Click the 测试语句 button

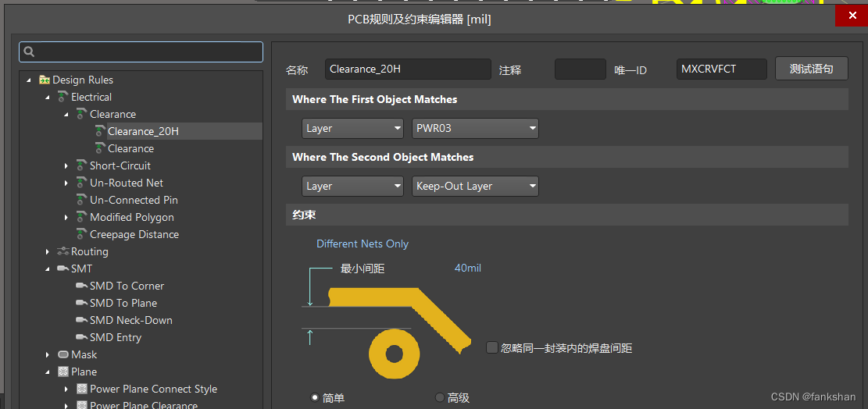(x=812, y=69)
